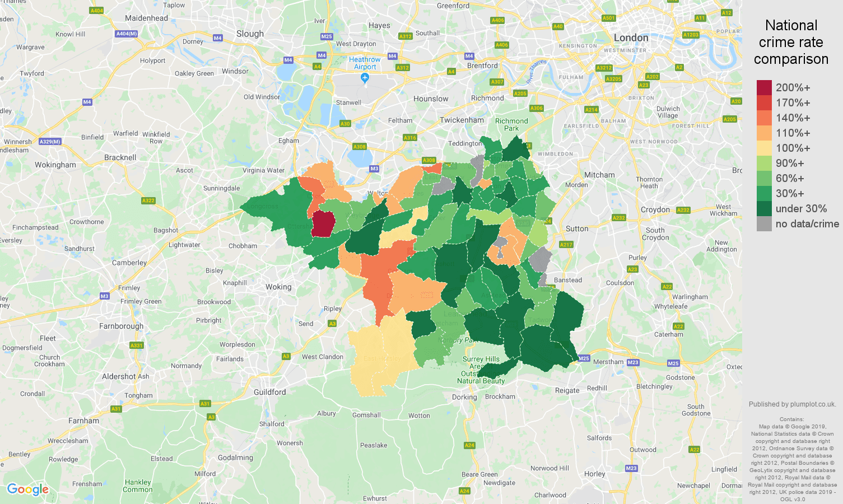Click the Richmond Park label
The height and width of the screenshot is (504, 843).
coord(511,124)
